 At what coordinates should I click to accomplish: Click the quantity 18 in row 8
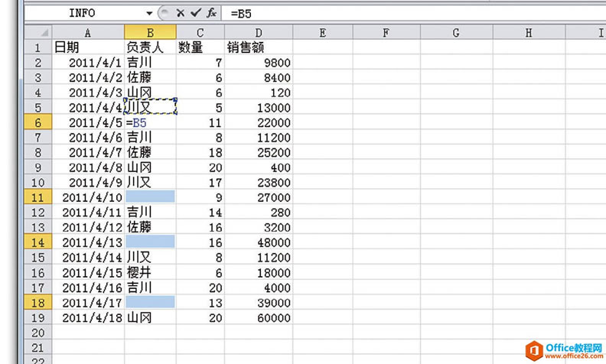pyautogui.click(x=200, y=152)
